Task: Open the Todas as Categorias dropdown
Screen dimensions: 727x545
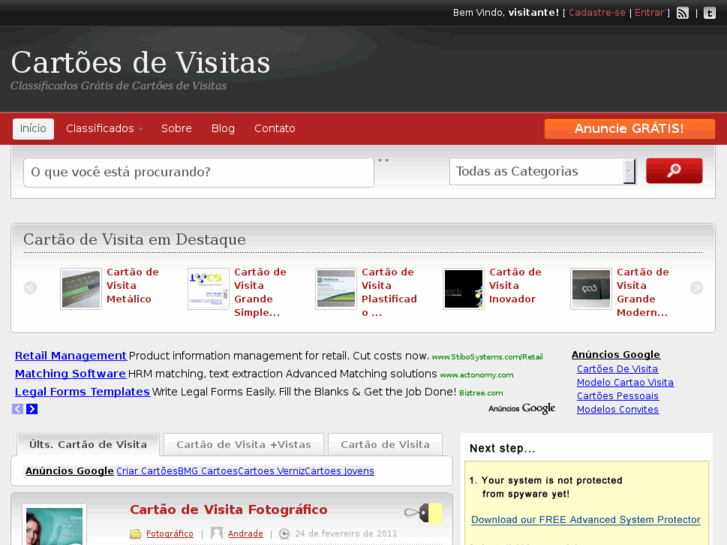Action: coord(542,171)
